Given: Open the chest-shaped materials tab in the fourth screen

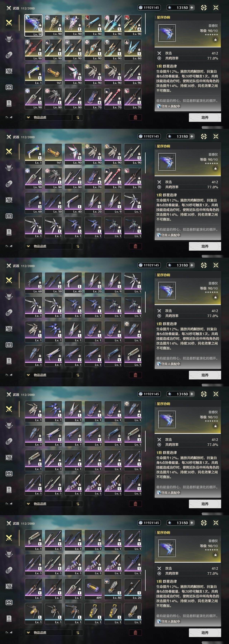Looking at the screenshot, I should point(9,474).
